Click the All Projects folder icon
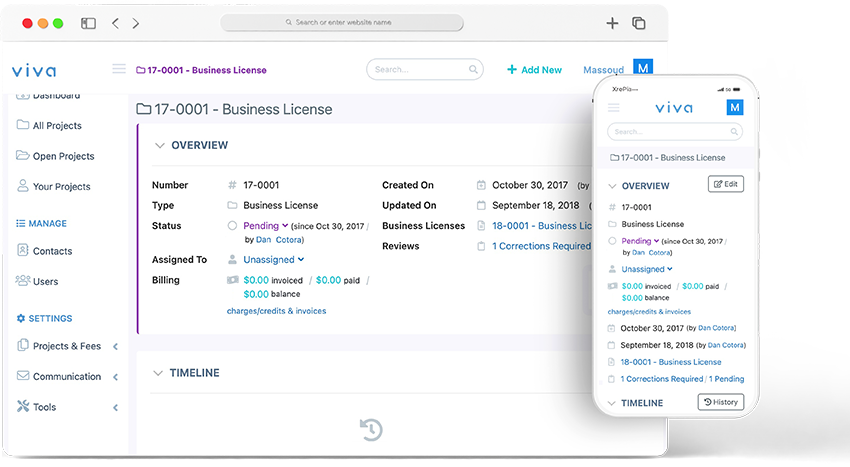 pos(23,124)
